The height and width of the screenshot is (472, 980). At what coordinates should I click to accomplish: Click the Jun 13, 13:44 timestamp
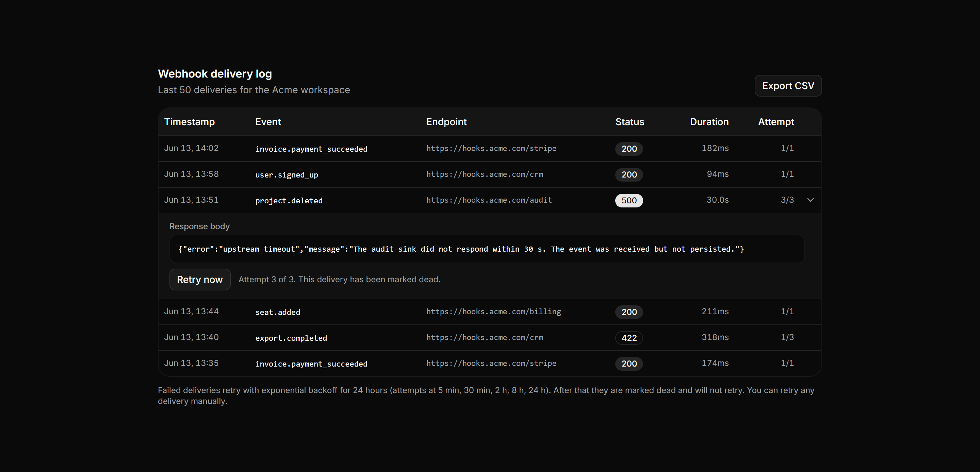(x=191, y=311)
